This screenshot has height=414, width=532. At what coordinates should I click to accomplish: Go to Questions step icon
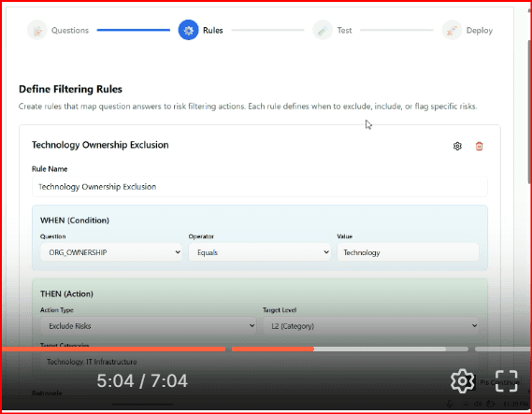coord(37,30)
